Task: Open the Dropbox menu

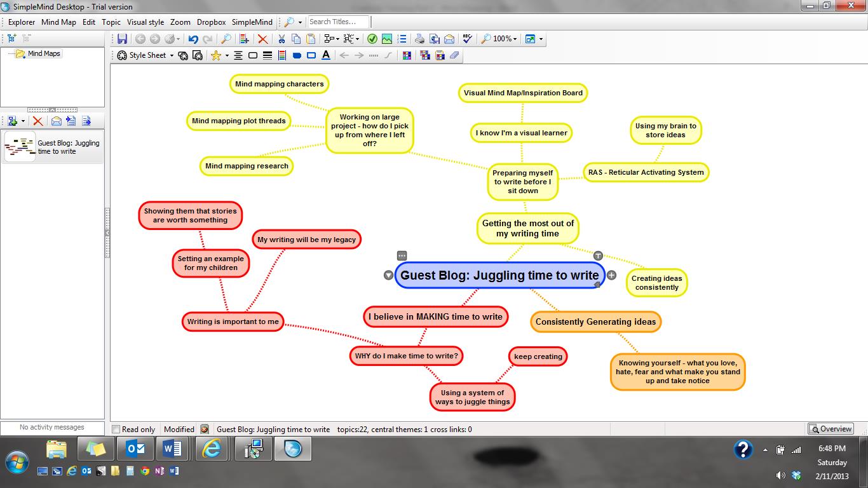Action: click(211, 22)
